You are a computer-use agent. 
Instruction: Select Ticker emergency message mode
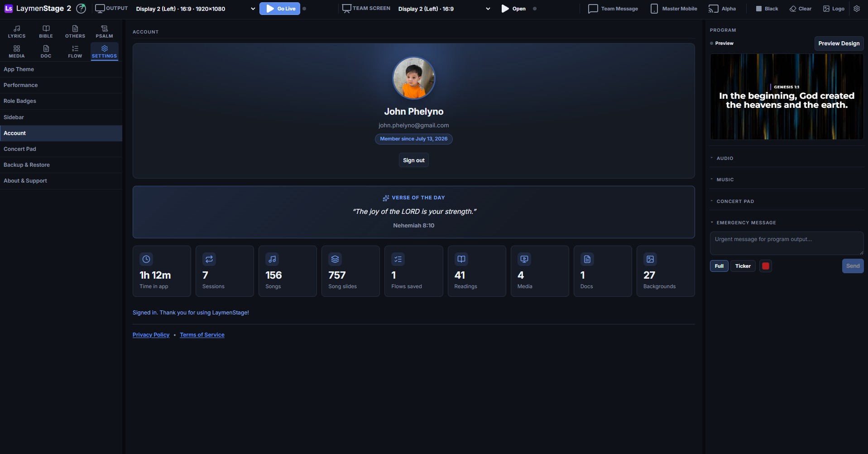(743, 266)
